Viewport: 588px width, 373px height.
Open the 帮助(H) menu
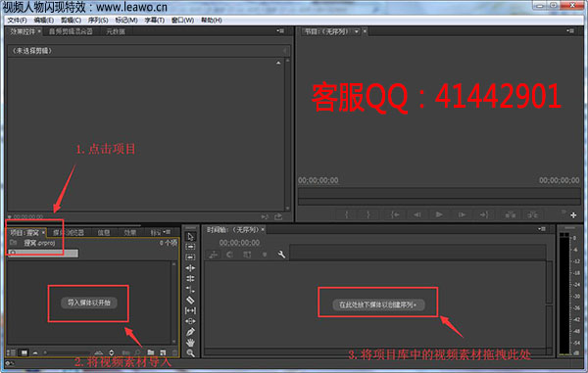(212, 21)
